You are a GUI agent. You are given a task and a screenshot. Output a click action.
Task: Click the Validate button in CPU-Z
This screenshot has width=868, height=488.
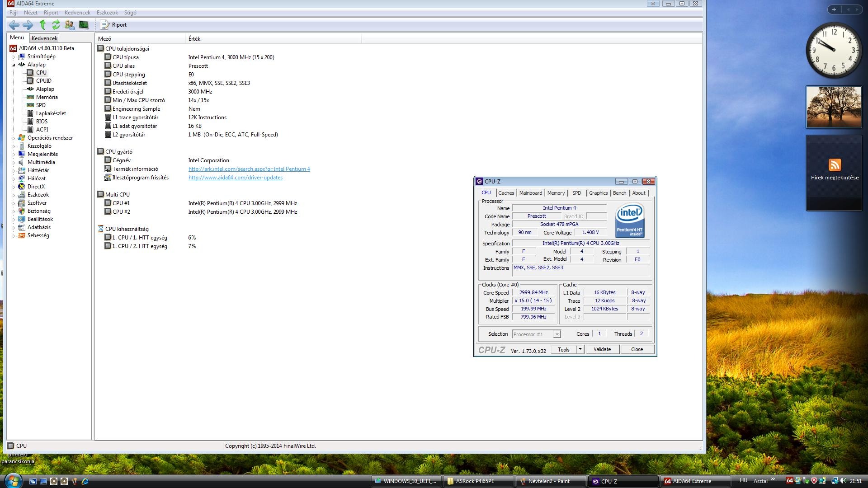click(x=602, y=349)
